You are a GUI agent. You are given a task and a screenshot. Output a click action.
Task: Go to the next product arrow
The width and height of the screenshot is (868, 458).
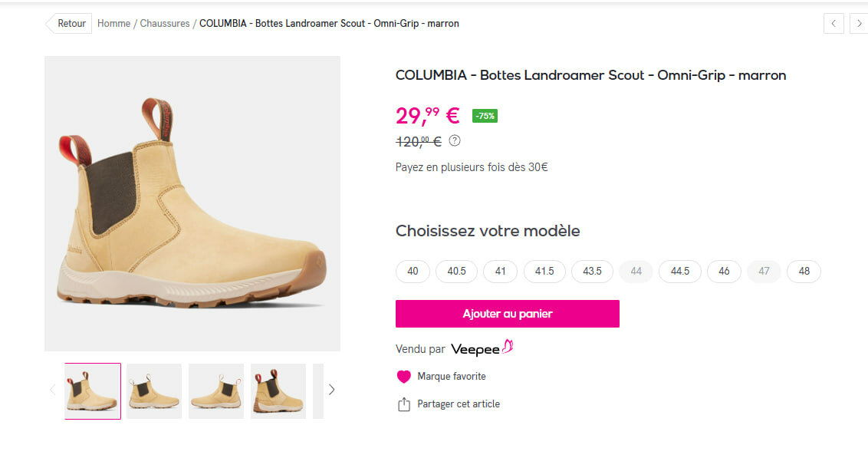[859, 24]
